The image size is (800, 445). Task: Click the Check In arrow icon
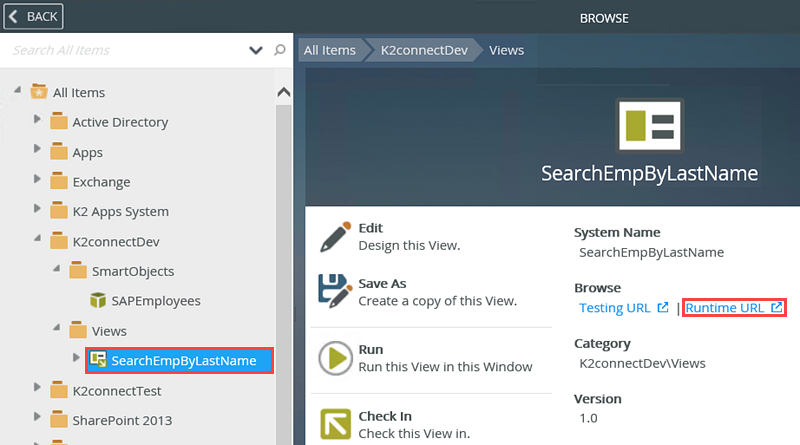pos(335,424)
